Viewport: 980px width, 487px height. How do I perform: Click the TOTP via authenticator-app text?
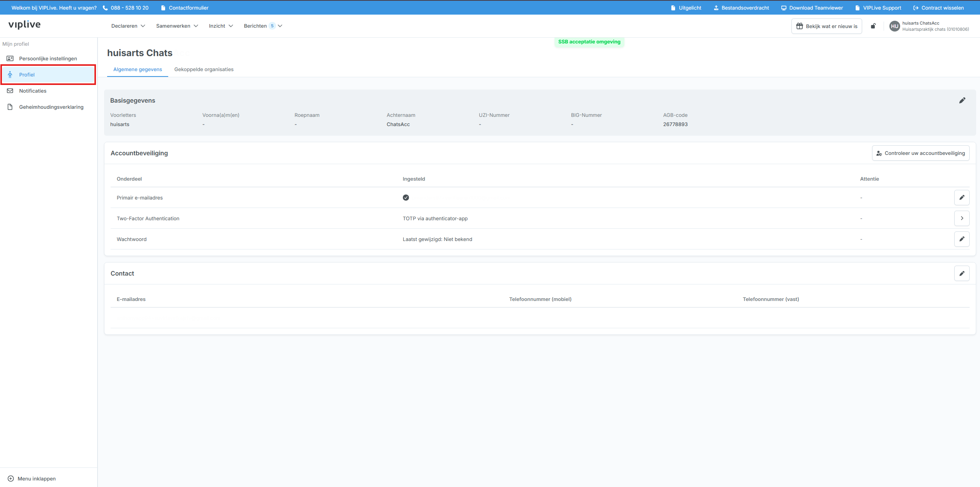(435, 218)
